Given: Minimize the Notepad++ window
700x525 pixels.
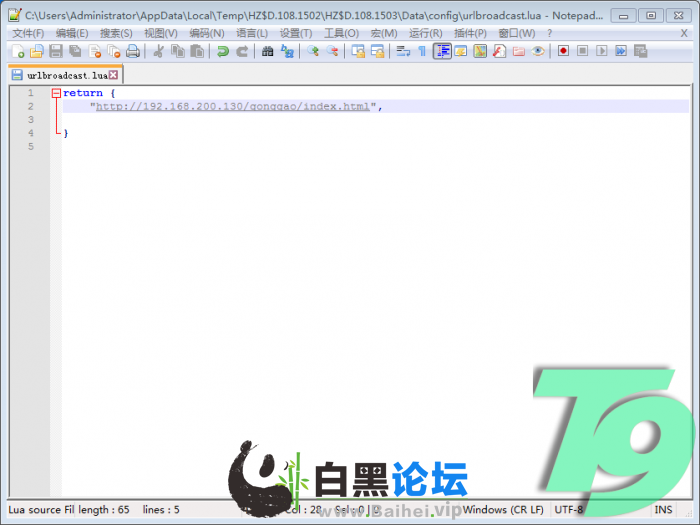Looking at the screenshot, I should coord(624,16).
